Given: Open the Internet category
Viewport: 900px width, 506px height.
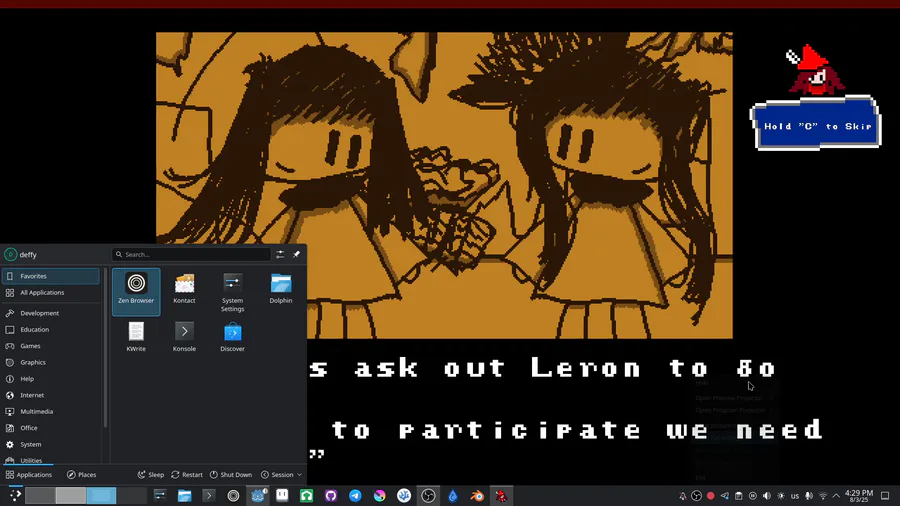Looking at the screenshot, I should [x=51, y=395].
